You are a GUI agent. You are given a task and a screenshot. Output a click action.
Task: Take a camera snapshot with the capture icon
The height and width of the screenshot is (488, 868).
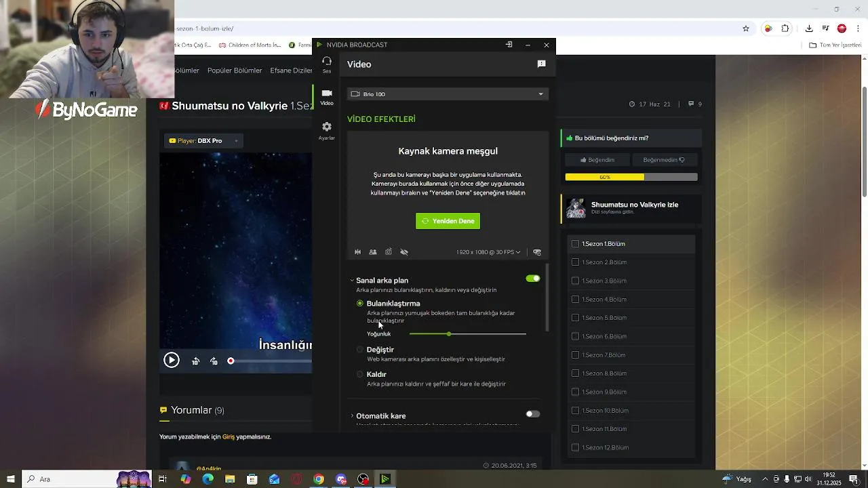[389, 252]
